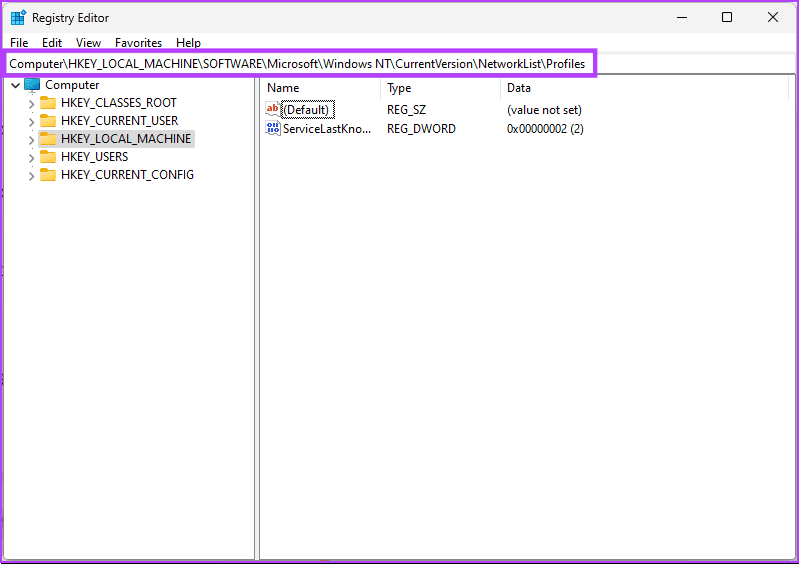Click the REG_SZ type cell
The image size is (799, 564).
[406, 110]
